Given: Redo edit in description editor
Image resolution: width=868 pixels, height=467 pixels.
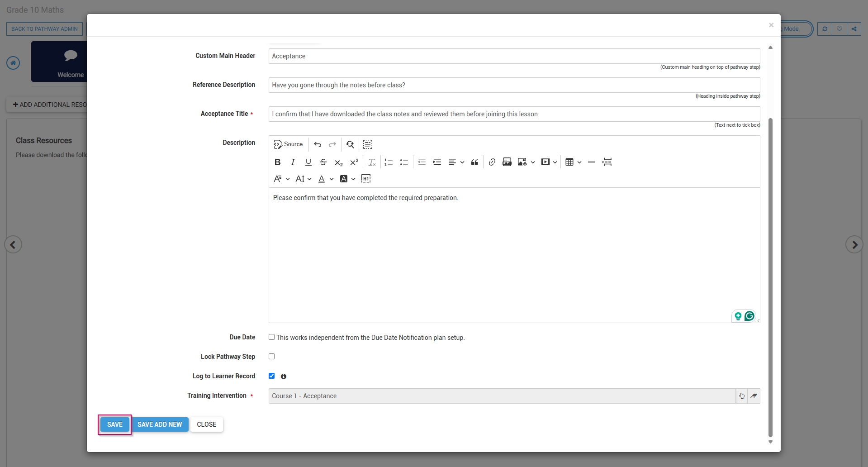Looking at the screenshot, I should (332, 144).
